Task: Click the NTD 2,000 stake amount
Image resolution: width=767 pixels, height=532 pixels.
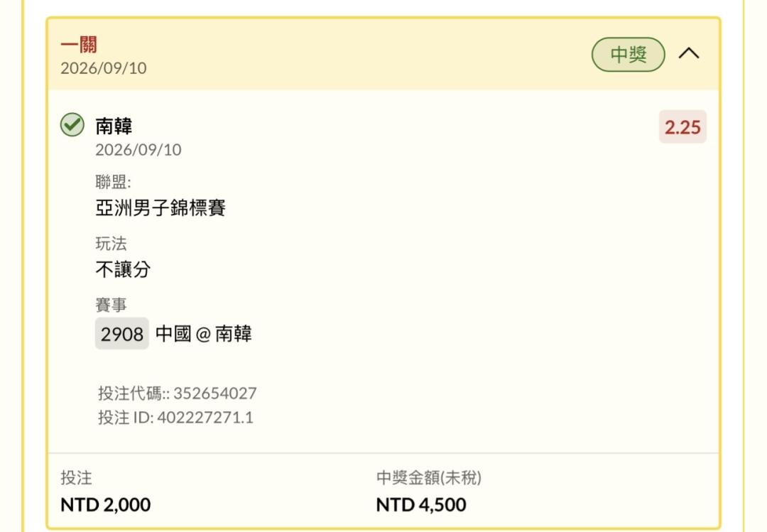Action: pyautogui.click(x=106, y=504)
